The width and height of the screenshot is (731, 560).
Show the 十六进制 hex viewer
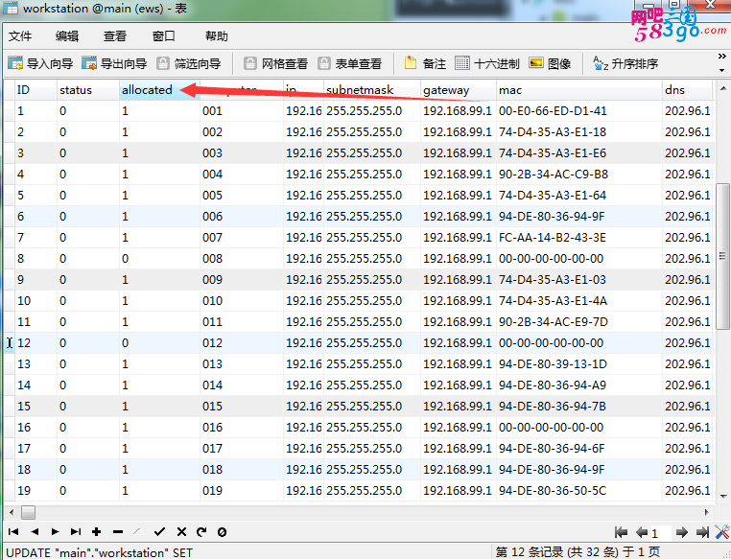(487, 64)
